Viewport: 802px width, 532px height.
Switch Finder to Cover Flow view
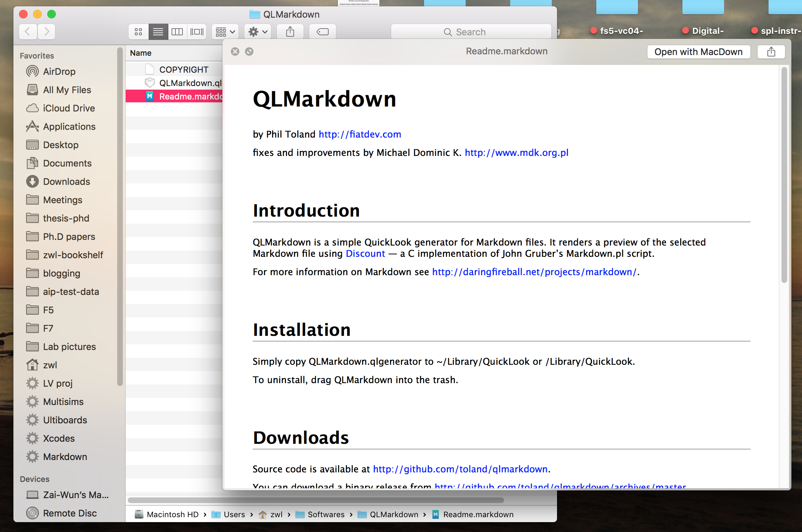pos(197,31)
